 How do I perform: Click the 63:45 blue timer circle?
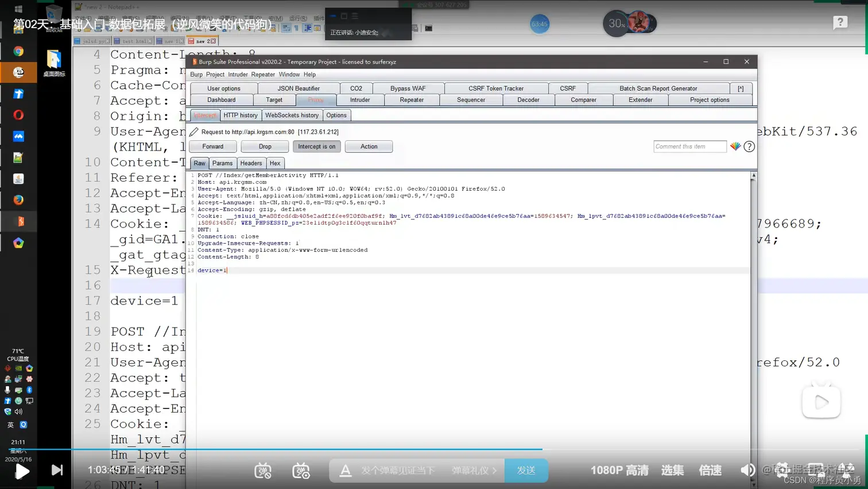click(x=540, y=24)
